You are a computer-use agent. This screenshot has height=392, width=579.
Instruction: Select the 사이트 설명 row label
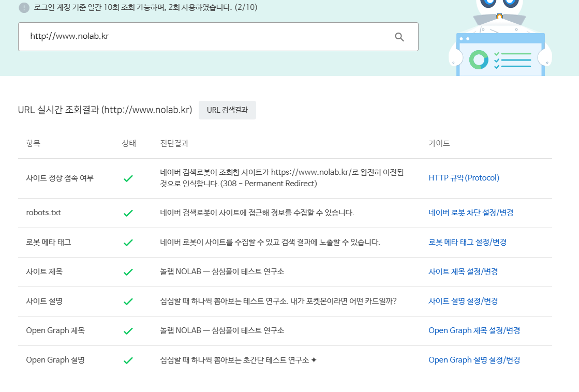tap(44, 301)
